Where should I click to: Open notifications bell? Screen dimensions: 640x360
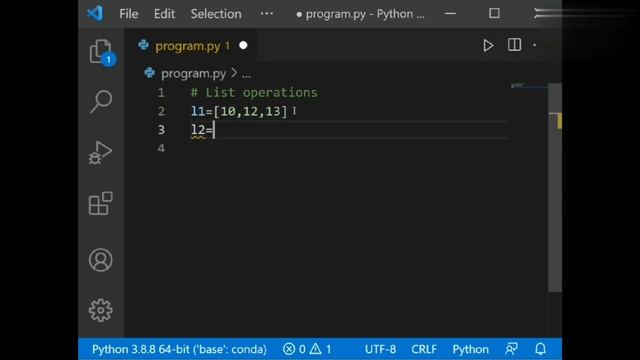[x=540, y=349]
